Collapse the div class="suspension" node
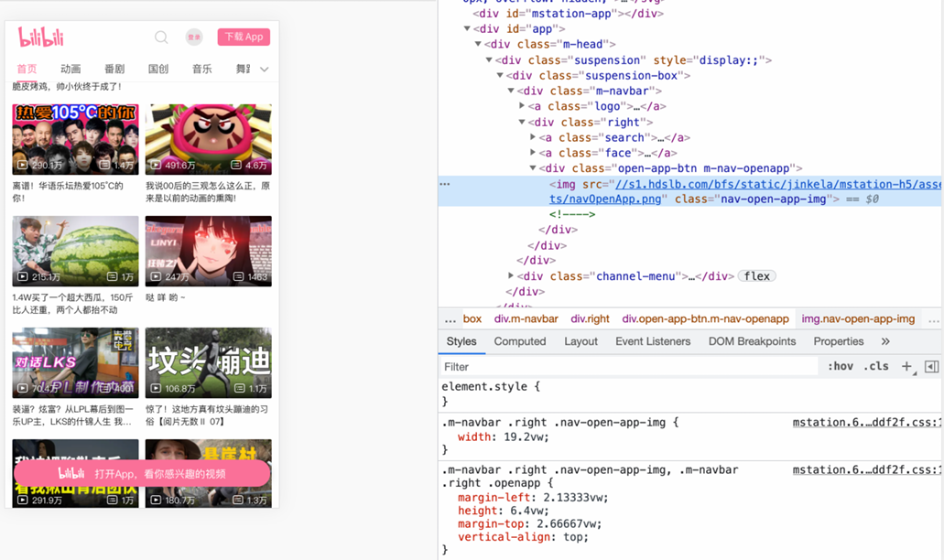 [x=489, y=59]
